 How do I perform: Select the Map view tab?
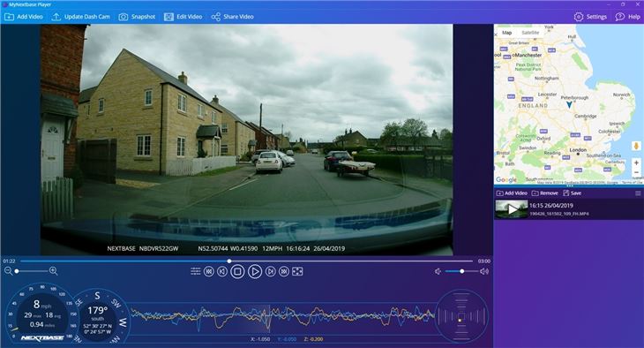click(x=507, y=33)
